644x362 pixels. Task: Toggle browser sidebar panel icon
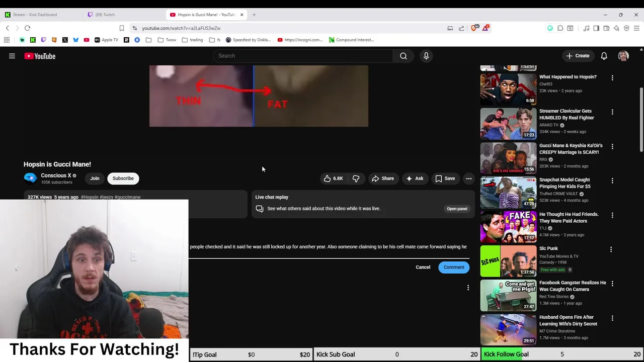click(596, 28)
